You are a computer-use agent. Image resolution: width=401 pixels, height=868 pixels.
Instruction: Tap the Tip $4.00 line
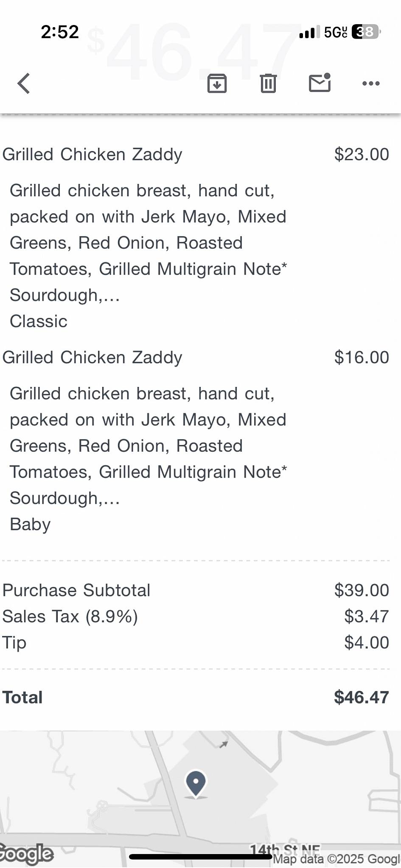[x=196, y=643]
